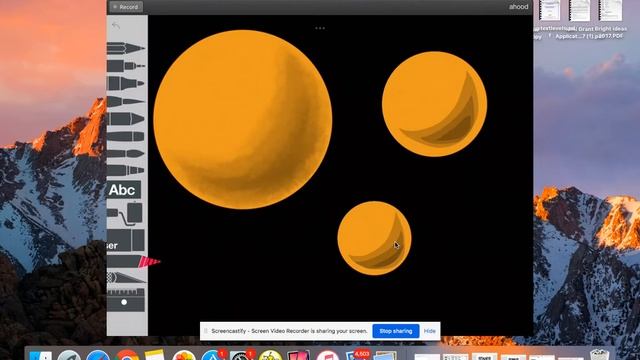
Task: Select the paint roller fill tool
Action: [x=125, y=213]
